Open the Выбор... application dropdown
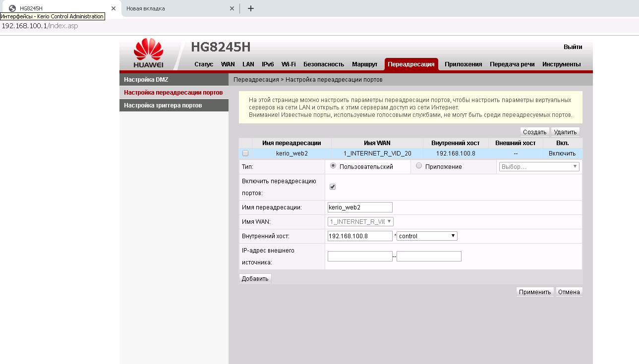This screenshot has height=364, width=639. (539, 167)
